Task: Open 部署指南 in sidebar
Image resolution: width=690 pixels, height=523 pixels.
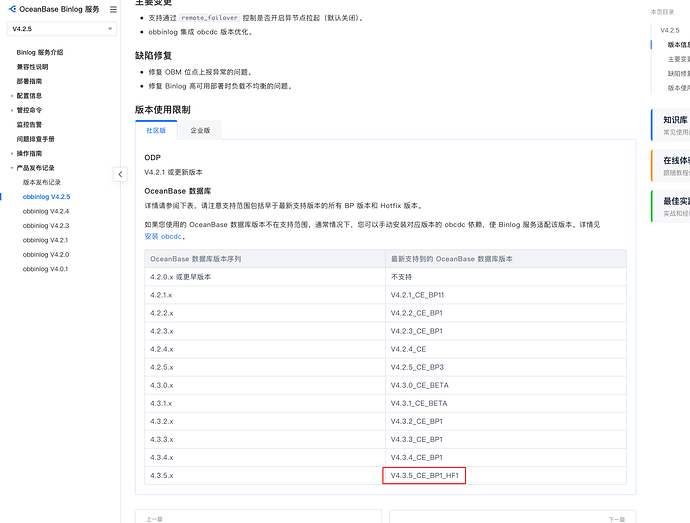Action: click(x=29, y=81)
